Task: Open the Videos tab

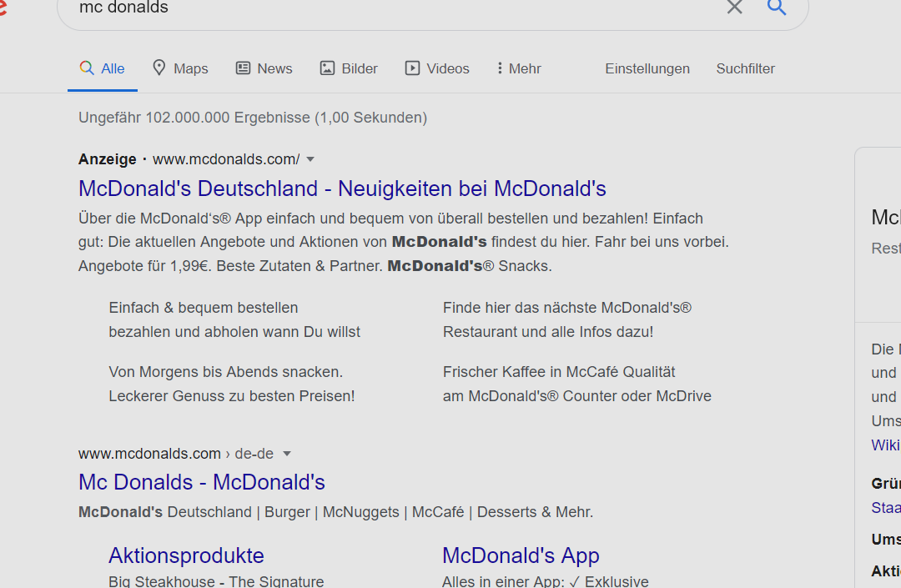Action: tap(437, 68)
